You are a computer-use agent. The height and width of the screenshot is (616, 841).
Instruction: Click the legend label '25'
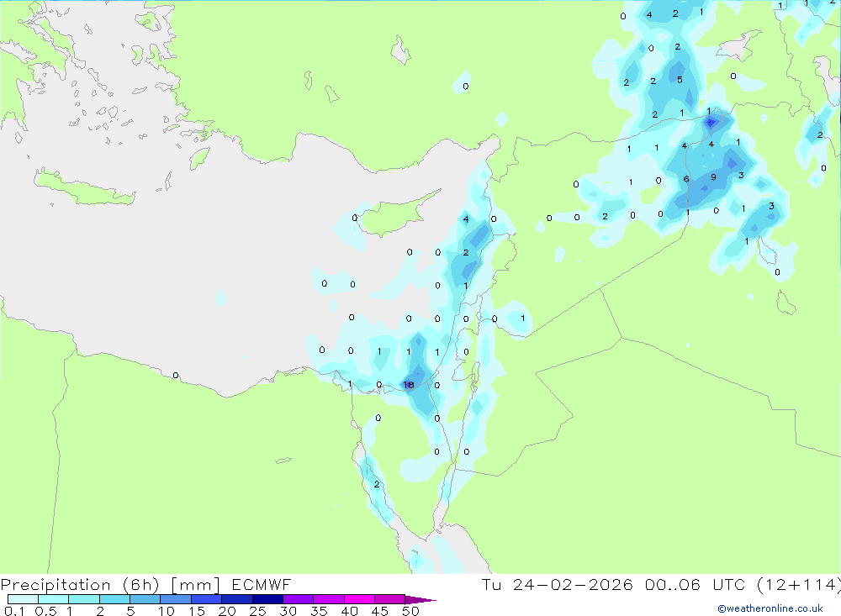257,611
